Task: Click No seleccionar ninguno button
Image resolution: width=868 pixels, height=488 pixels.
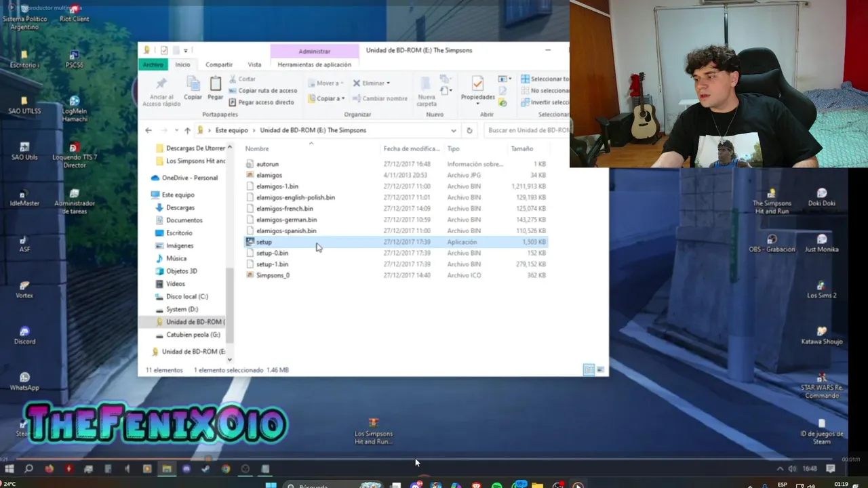Action: click(x=545, y=91)
